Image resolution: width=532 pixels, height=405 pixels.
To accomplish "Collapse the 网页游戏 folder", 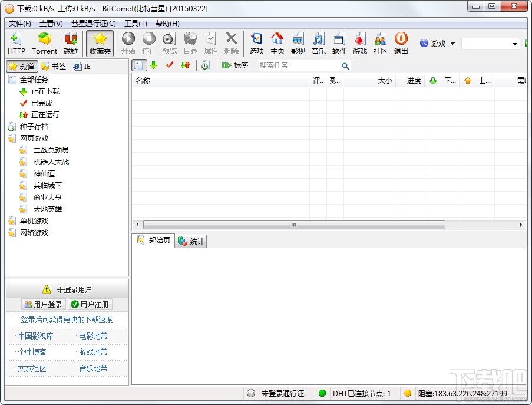I will pyautogui.click(x=34, y=138).
